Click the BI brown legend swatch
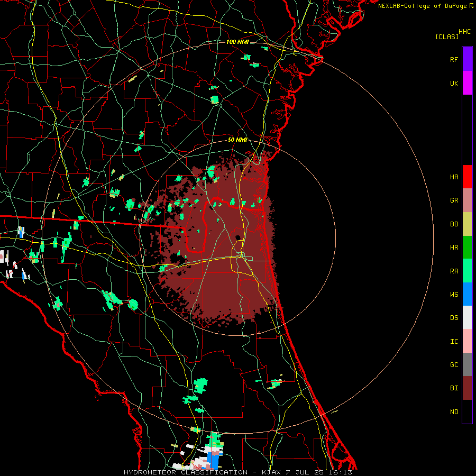 467,388
